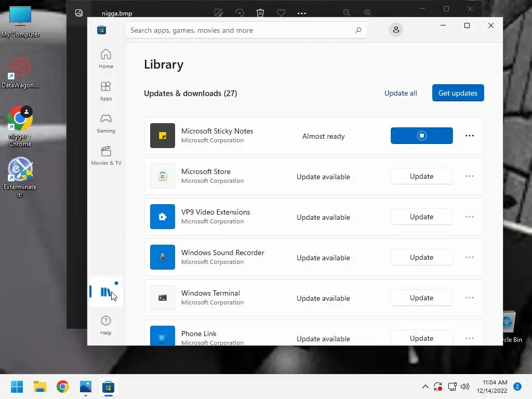This screenshot has width=532, height=399.
Task: Open more options for Windows Terminal
Action: [x=470, y=298]
